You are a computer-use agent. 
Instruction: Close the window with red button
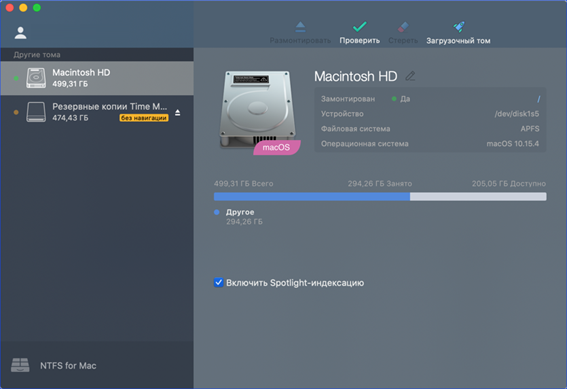tap(10, 8)
